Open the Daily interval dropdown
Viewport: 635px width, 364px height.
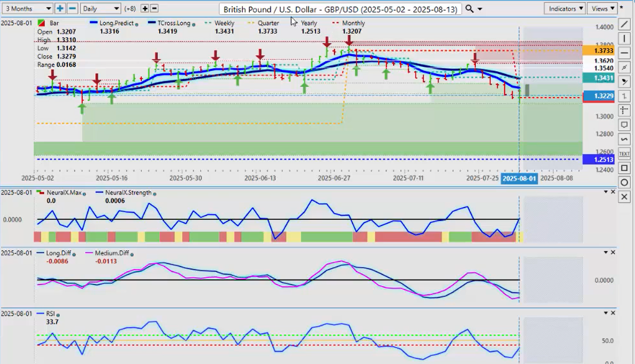click(x=101, y=9)
